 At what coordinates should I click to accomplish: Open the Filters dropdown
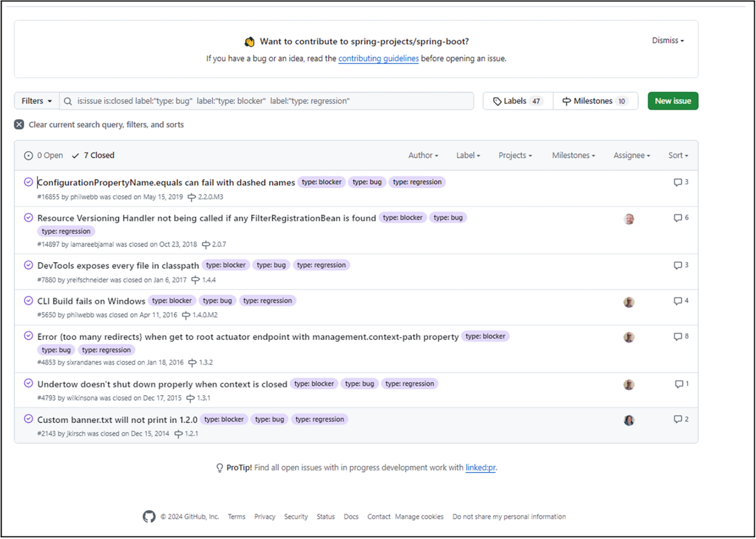pyautogui.click(x=37, y=101)
